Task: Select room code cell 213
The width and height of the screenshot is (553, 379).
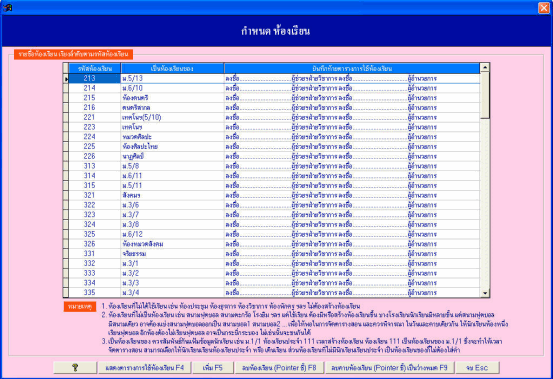Action: (95, 78)
